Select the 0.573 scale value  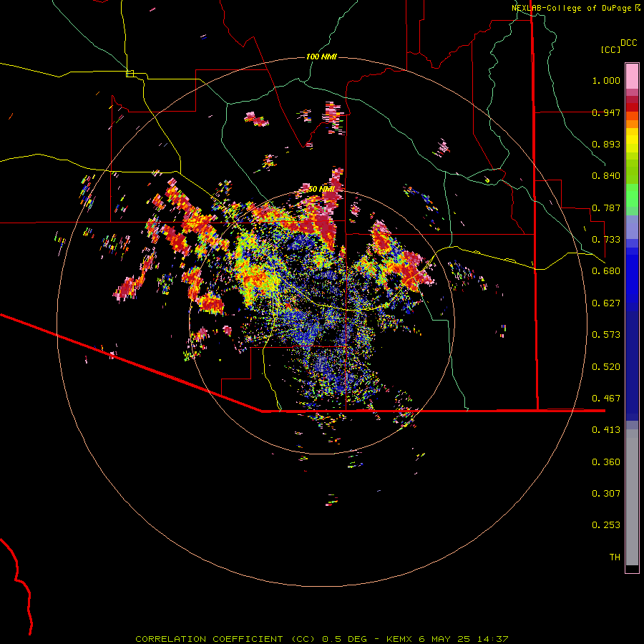coord(606,335)
